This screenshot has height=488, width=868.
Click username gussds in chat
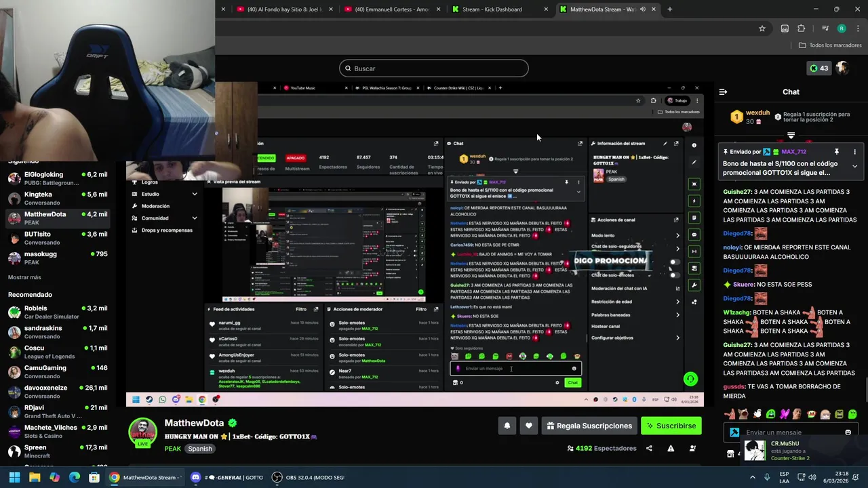click(734, 386)
